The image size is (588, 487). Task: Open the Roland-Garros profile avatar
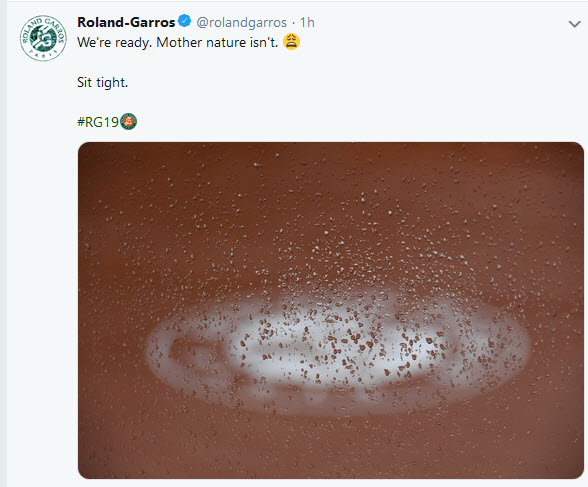[x=43, y=38]
